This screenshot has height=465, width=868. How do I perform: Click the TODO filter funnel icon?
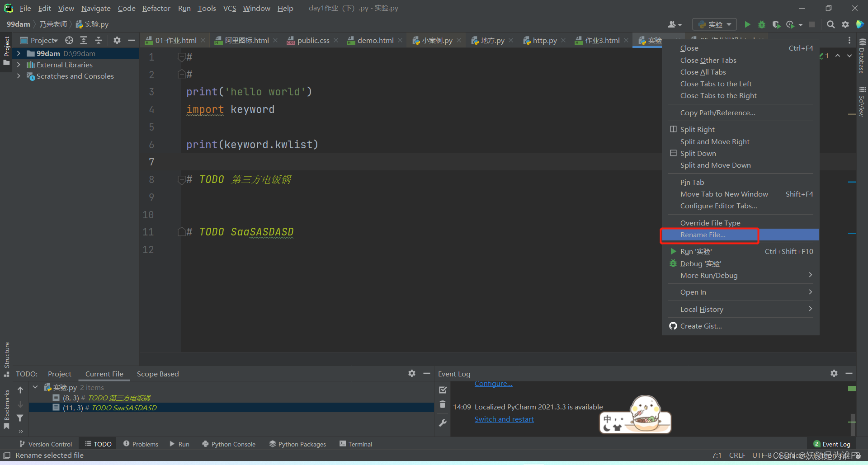(x=20, y=418)
